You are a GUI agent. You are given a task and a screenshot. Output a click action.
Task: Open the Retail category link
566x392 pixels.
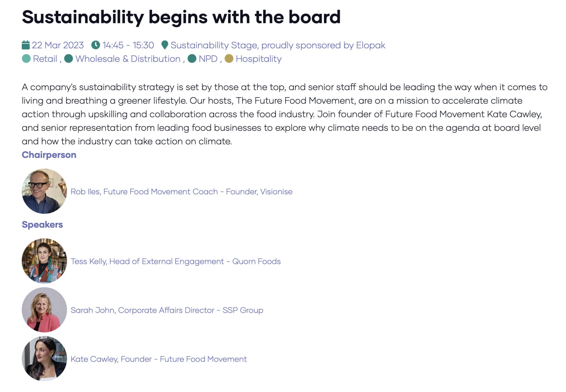click(x=45, y=59)
